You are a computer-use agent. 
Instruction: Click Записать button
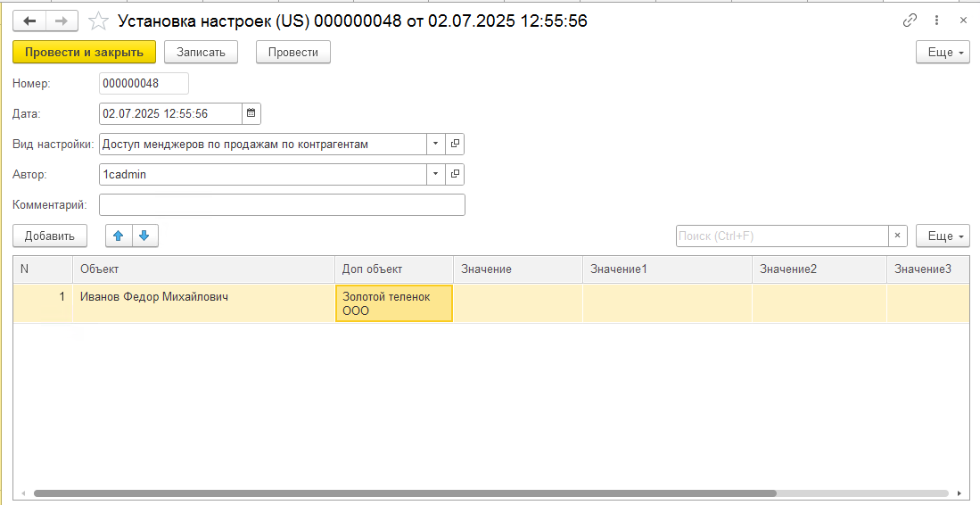point(202,53)
